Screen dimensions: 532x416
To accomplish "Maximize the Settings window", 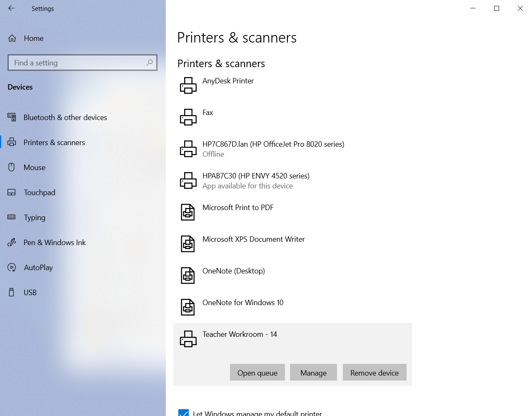I will [497, 8].
